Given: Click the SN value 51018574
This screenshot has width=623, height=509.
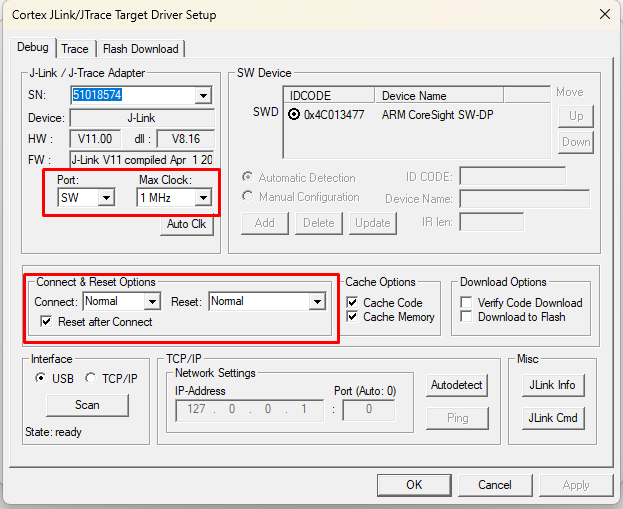Looking at the screenshot, I should point(97,95).
